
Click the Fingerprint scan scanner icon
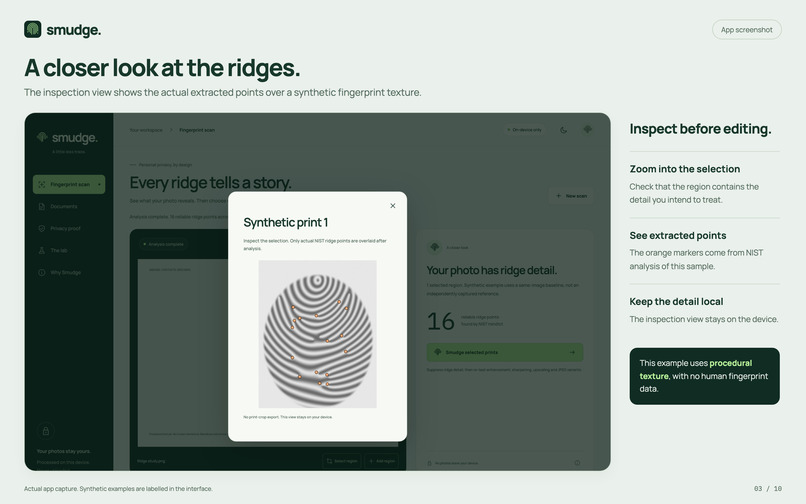tap(42, 184)
